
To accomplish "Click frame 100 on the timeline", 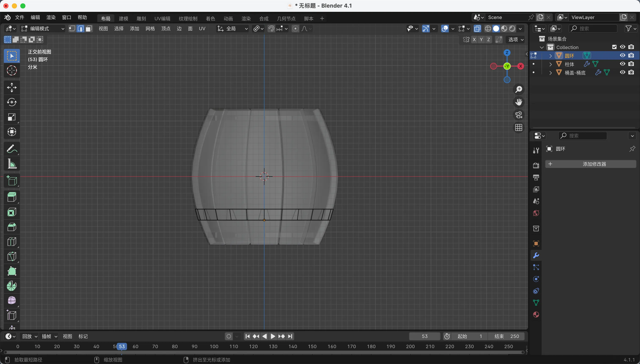I will point(214,346).
